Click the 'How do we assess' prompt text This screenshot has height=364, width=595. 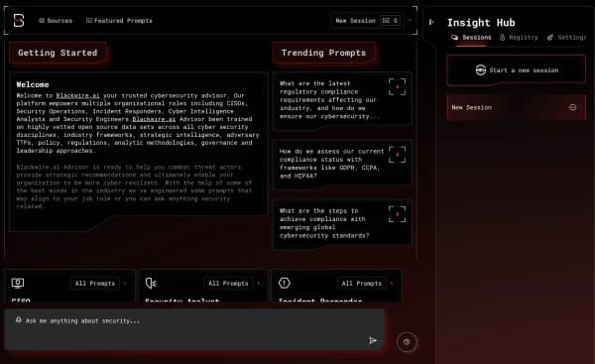331,164
